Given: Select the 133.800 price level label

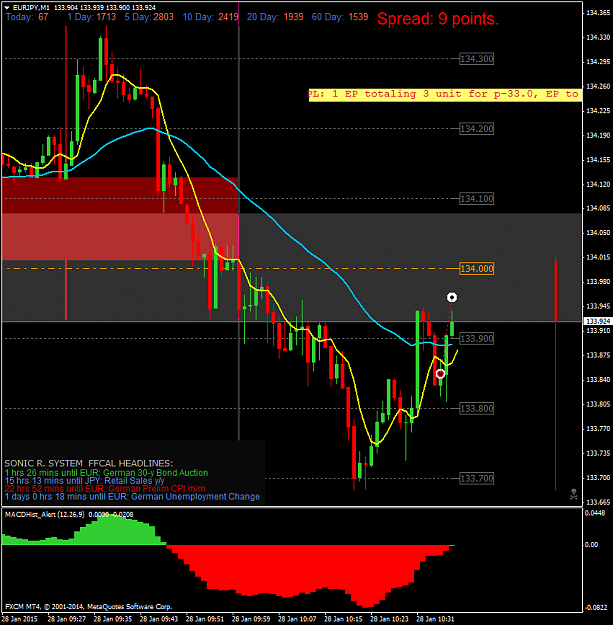Looking at the screenshot, I should pos(477,409).
